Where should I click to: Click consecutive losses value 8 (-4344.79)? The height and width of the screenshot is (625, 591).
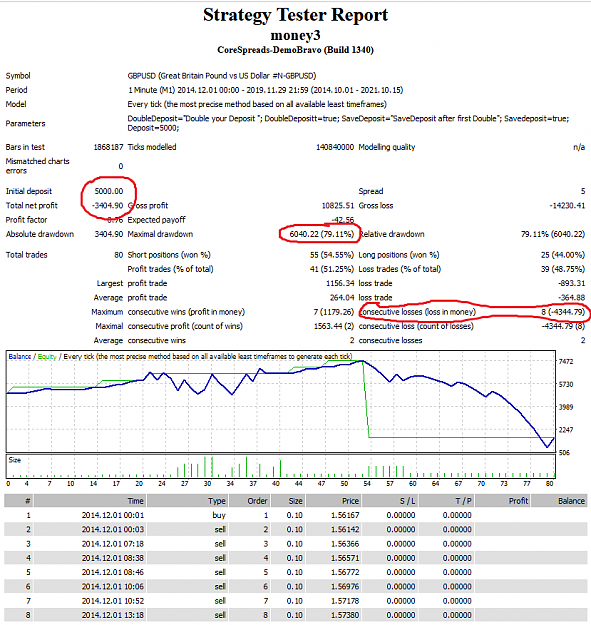(x=563, y=312)
